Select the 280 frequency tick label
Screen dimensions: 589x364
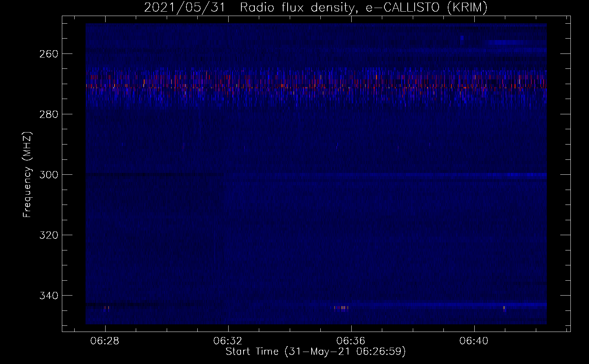point(48,114)
